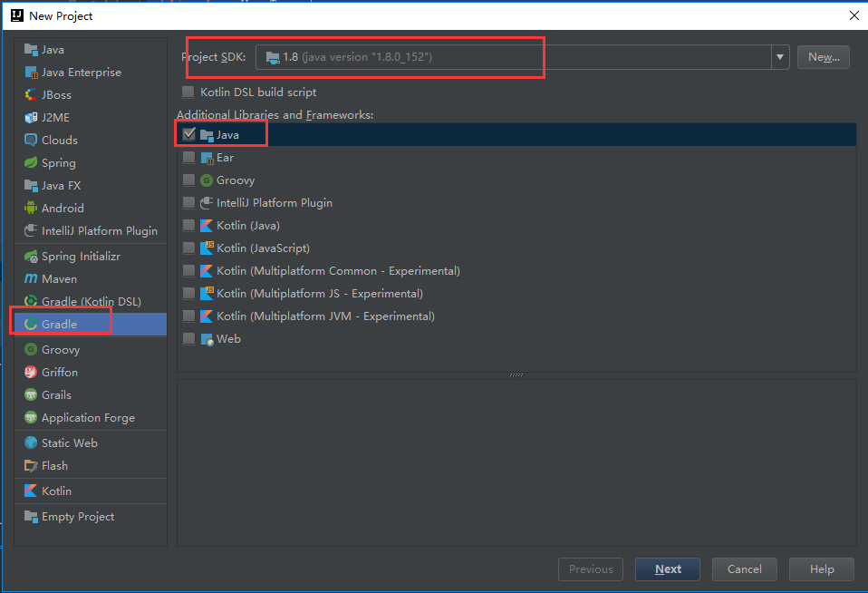Check the Kotlin (JavaScript) checkbox

coord(188,248)
